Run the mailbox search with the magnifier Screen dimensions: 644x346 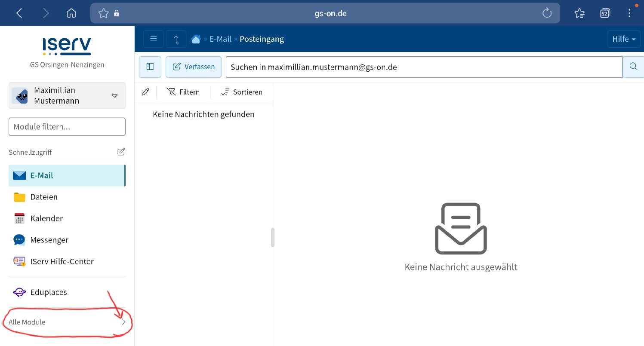tap(633, 67)
